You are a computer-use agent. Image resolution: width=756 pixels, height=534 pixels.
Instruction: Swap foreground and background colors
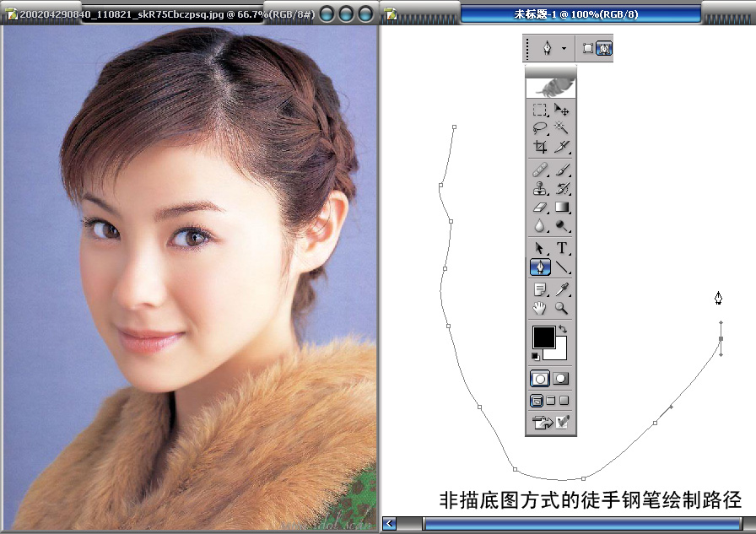click(563, 330)
